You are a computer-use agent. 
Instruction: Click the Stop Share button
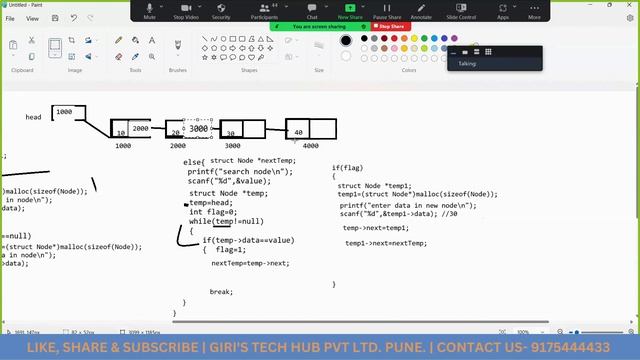(391, 27)
